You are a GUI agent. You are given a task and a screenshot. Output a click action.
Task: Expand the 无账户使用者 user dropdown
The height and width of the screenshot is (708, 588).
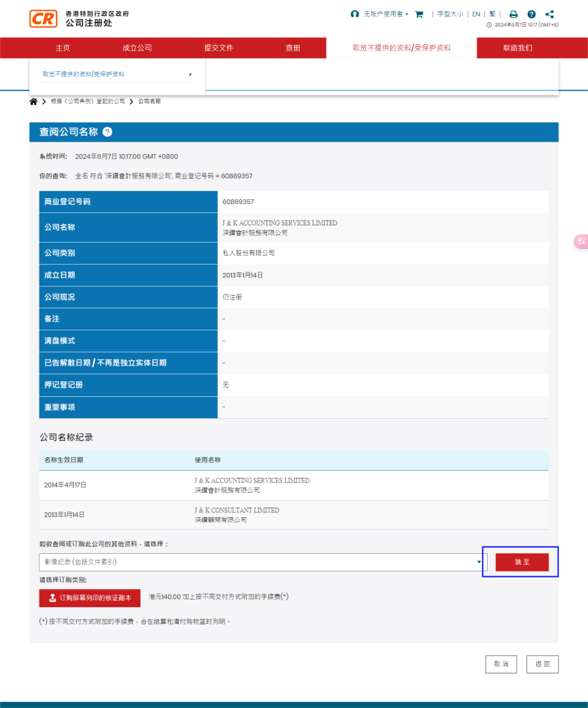pyautogui.click(x=386, y=14)
